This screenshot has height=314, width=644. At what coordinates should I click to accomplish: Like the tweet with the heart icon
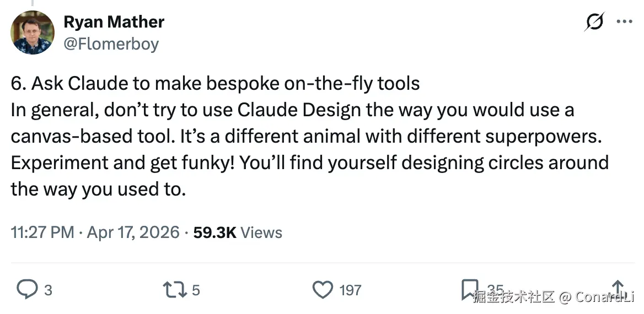point(323,289)
